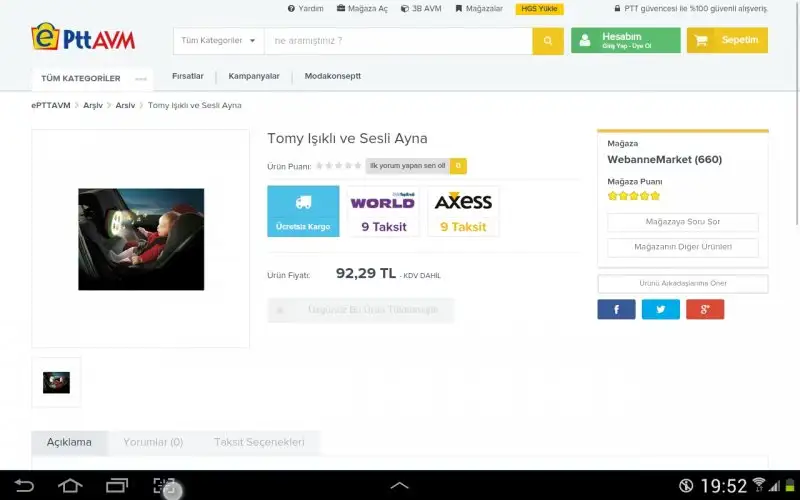Tap the Android back navigation icon
This screenshot has height=500, width=800.
(24, 486)
